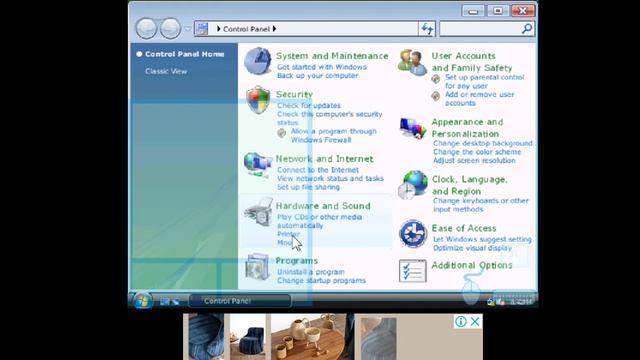
Task: Open the Security shield icon
Action: click(x=258, y=100)
